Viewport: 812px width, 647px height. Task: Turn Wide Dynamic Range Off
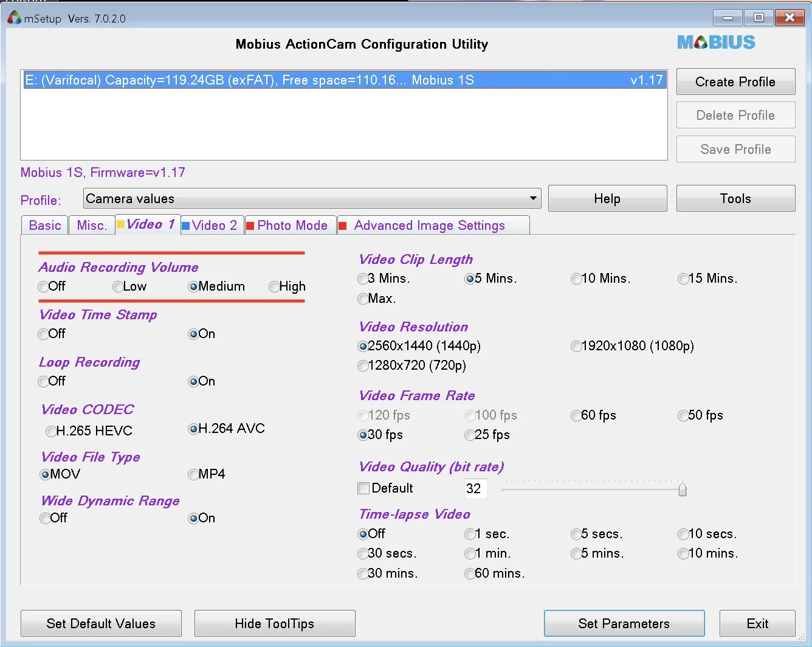pyautogui.click(x=45, y=518)
